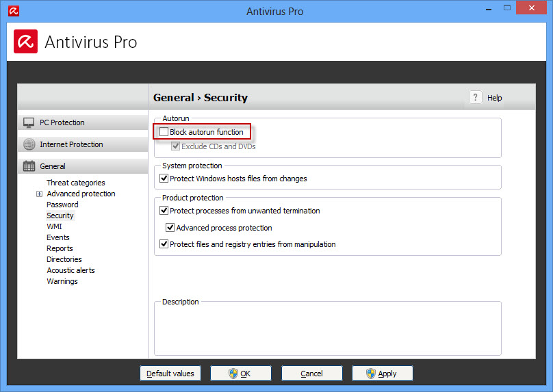Open the Acoustic alerts settings page
Screen dimensions: 553x392
[x=71, y=270]
